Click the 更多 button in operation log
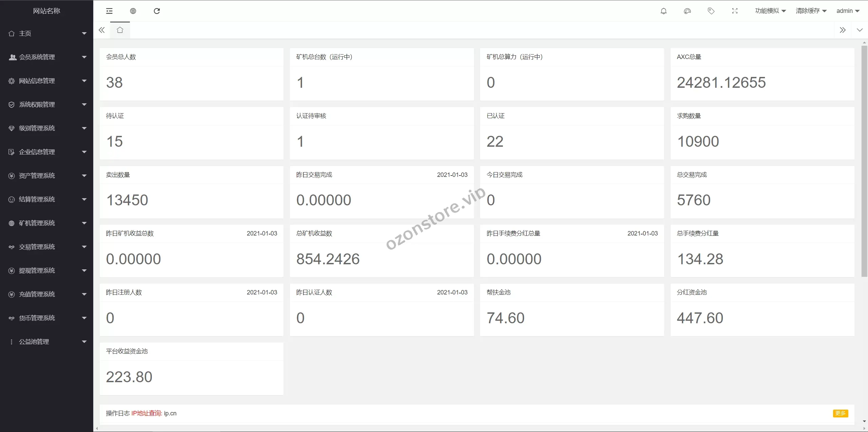 (x=840, y=413)
